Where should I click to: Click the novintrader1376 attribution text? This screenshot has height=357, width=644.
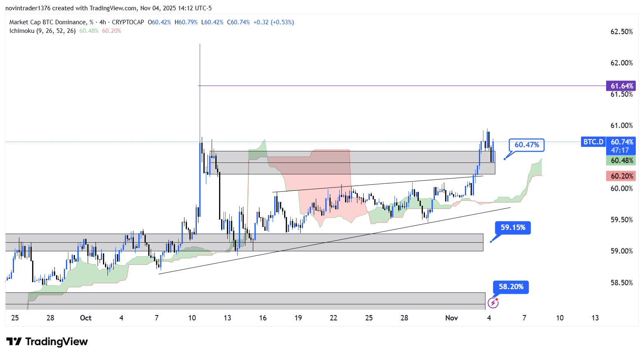[28, 8]
